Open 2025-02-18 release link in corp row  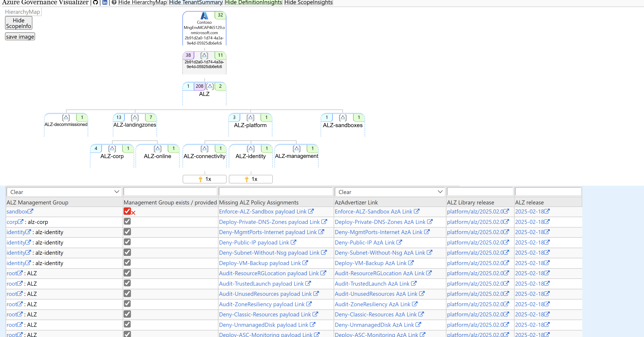click(x=529, y=222)
